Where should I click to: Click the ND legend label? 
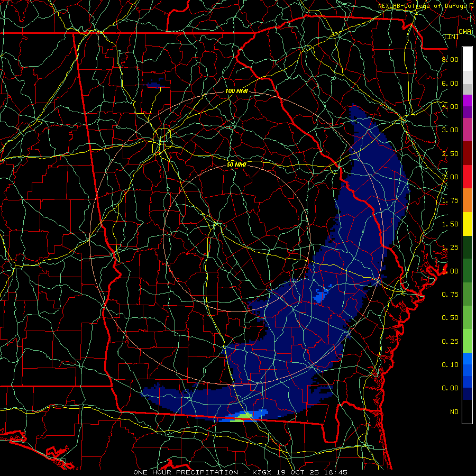pyautogui.click(x=454, y=412)
